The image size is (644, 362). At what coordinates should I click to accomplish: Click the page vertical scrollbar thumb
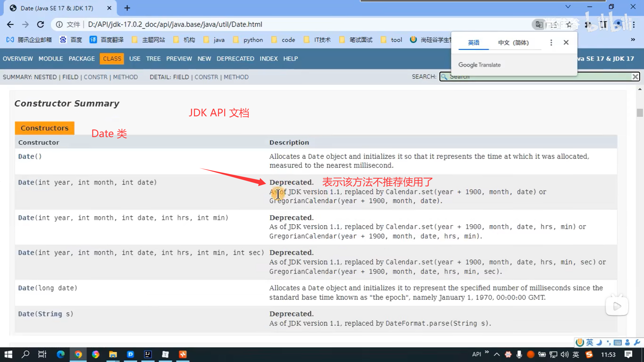pyautogui.click(x=640, y=113)
